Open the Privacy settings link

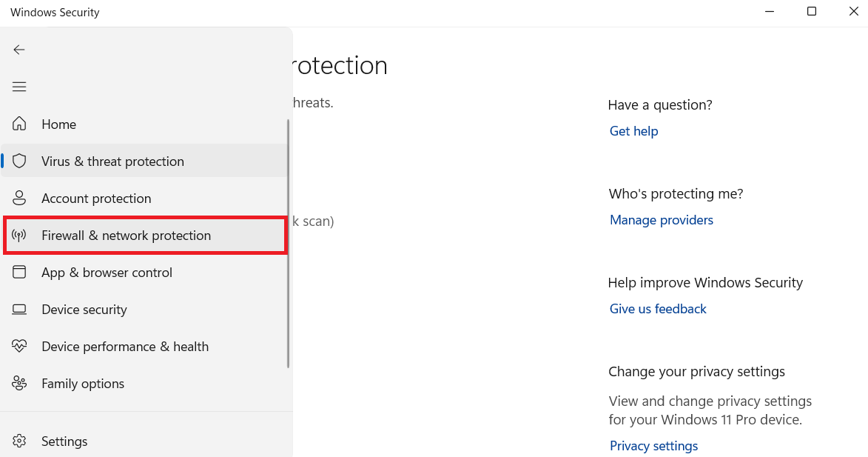(653, 446)
